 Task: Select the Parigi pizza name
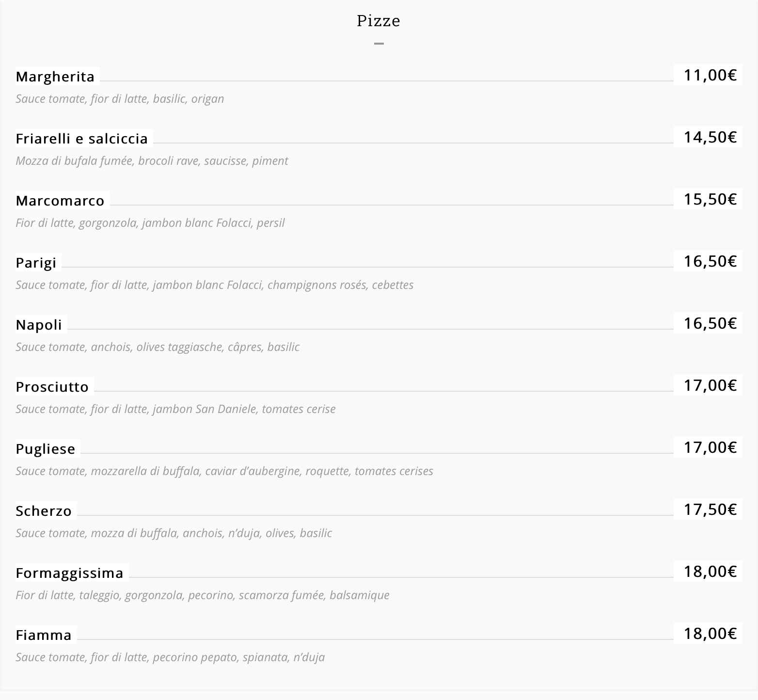pyautogui.click(x=36, y=263)
